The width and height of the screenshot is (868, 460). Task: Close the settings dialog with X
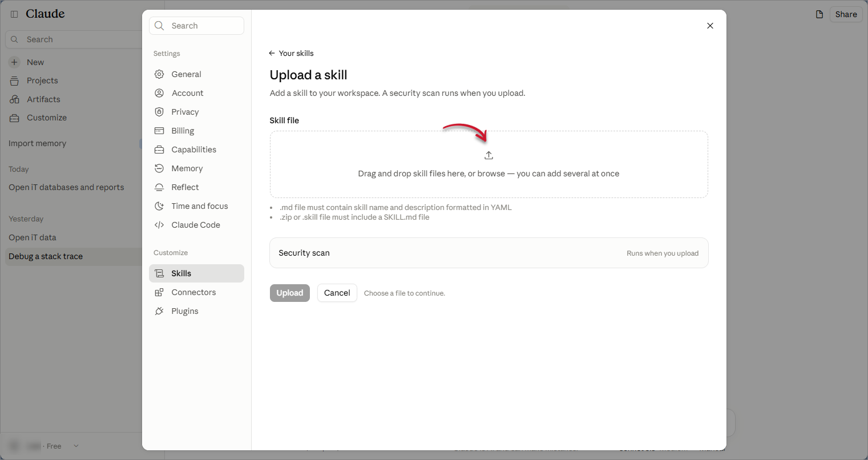click(x=710, y=26)
